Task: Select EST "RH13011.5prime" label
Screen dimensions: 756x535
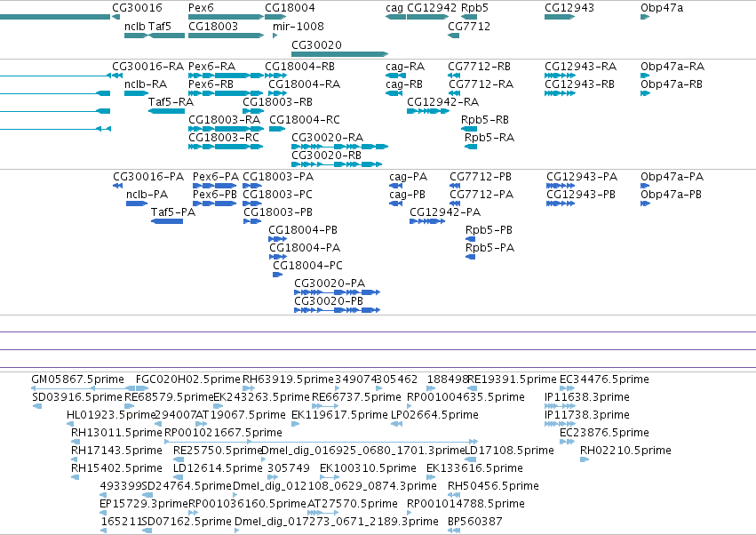Action: pyautogui.click(x=116, y=433)
